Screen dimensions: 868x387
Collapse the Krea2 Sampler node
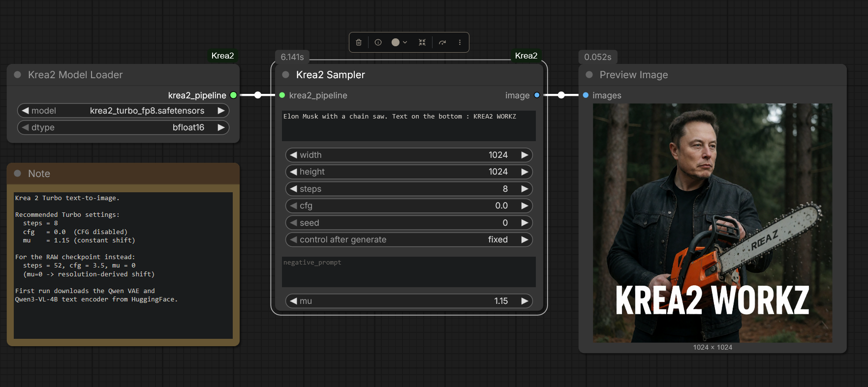[x=285, y=75]
